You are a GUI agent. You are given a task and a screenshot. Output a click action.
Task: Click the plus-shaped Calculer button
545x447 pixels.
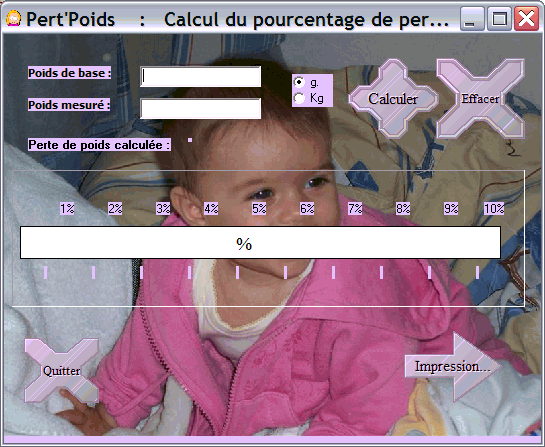(x=393, y=99)
